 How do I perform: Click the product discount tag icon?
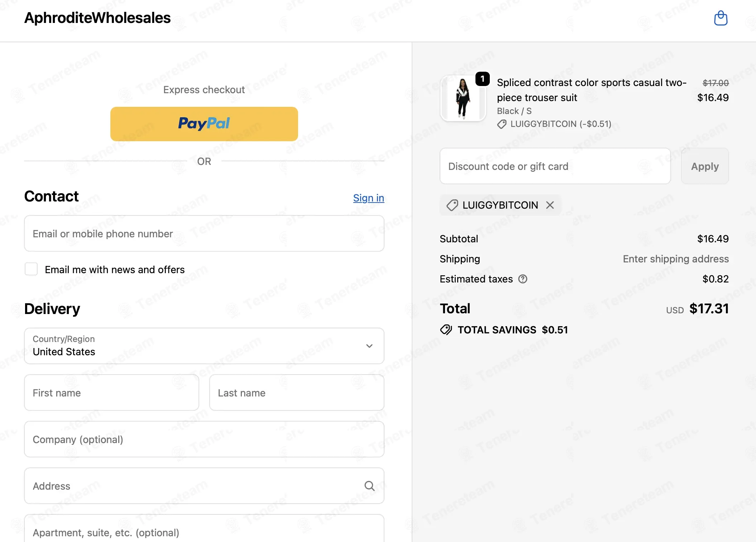[502, 124]
